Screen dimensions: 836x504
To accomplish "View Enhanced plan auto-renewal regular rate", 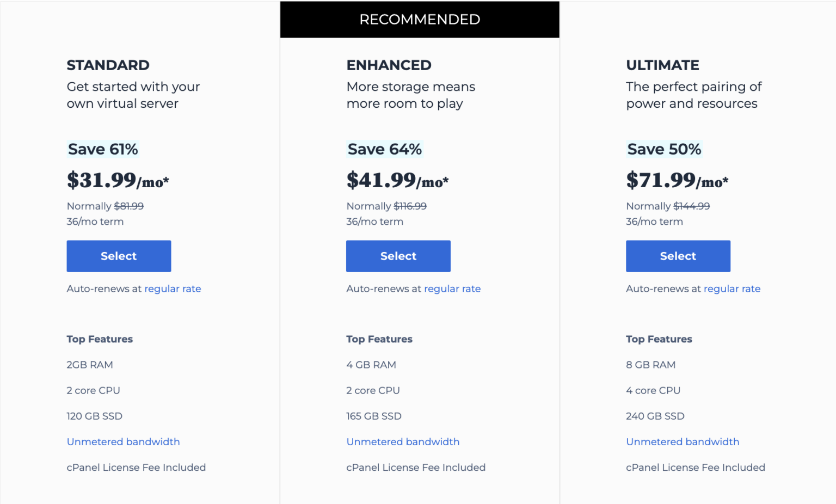I will coord(452,288).
